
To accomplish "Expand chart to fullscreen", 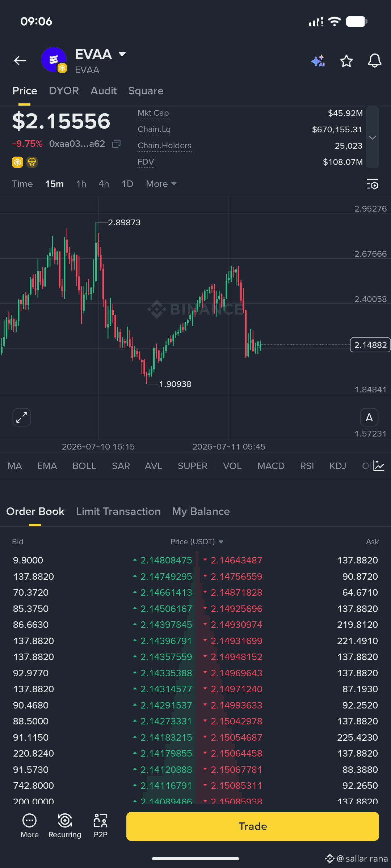I will (22, 417).
